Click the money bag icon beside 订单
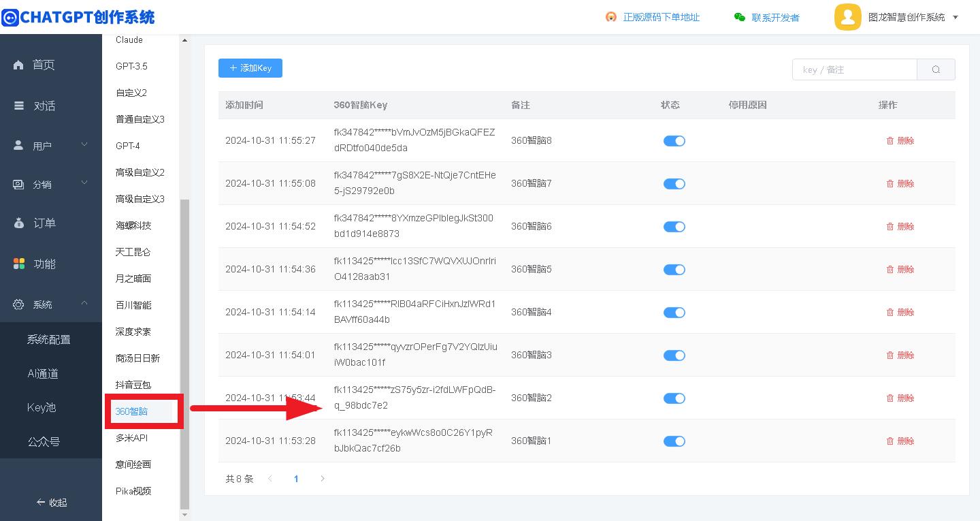The width and height of the screenshot is (980, 521). pyautogui.click(x=19, y=223)
